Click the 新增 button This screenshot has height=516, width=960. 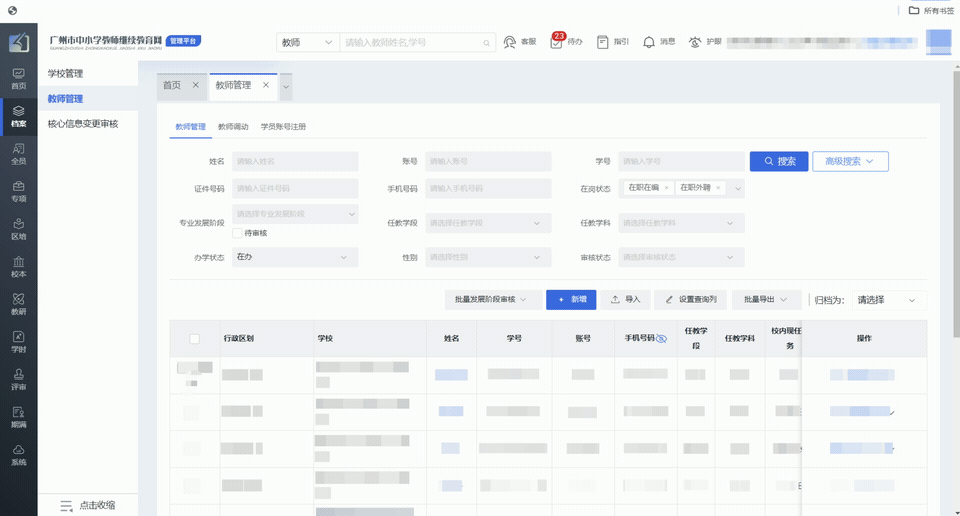(571, 299)
